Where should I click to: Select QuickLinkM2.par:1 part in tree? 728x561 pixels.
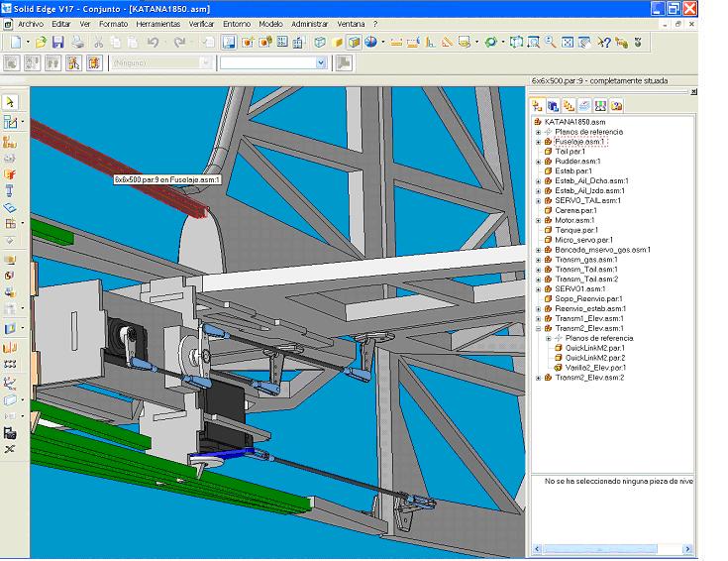pyautogui.click(x=594, y=348)
